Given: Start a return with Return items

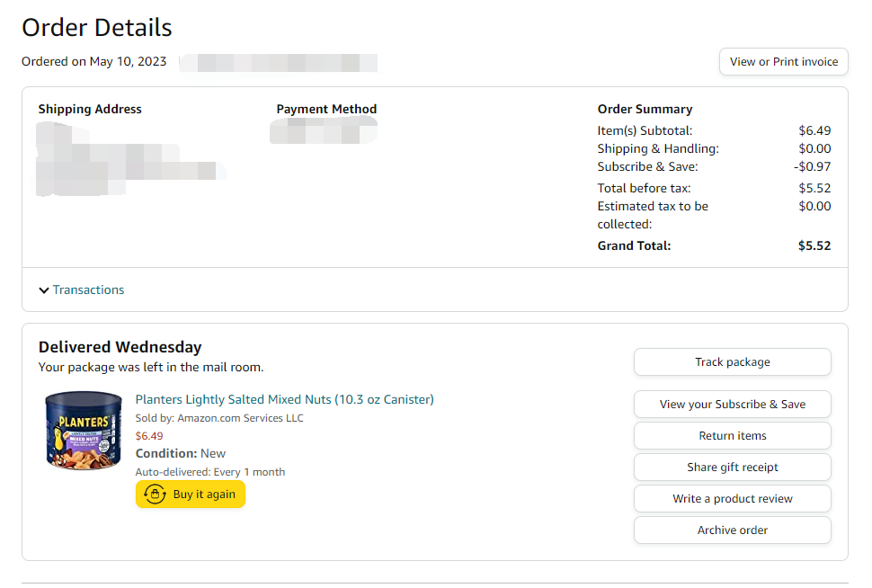Looking at the screenshot, I should click(732, 435).
